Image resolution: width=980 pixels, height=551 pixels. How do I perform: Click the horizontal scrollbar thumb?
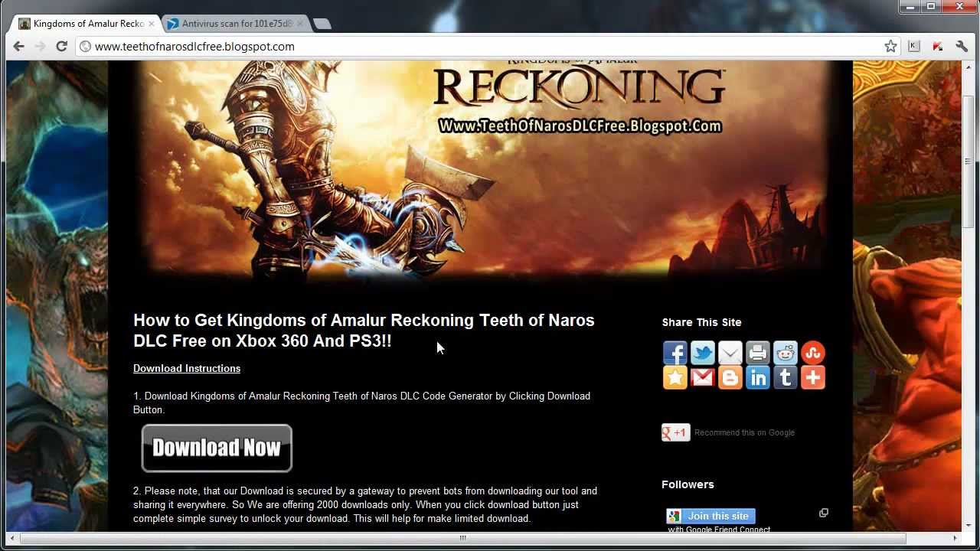(462, 538)
